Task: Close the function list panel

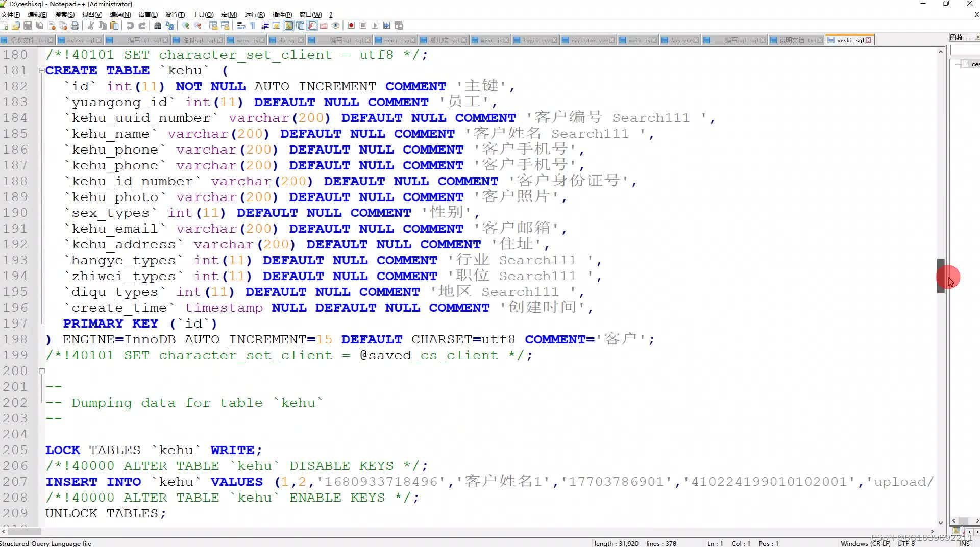Action: 977,37
